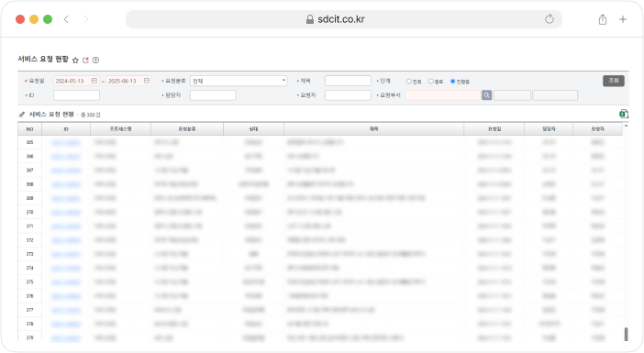
Task: Click into the ID filter input
Action: 76,95
